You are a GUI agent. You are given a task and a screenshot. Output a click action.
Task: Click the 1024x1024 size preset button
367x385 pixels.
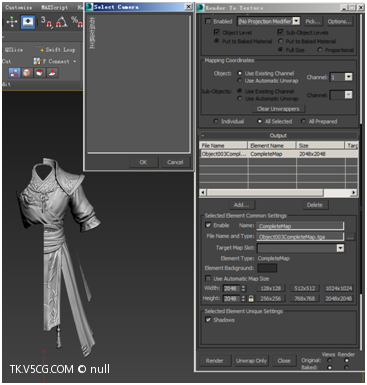[339, 288]
